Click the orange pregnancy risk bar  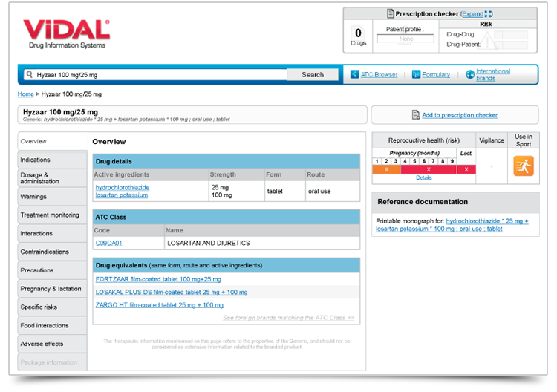pos(386,169)
